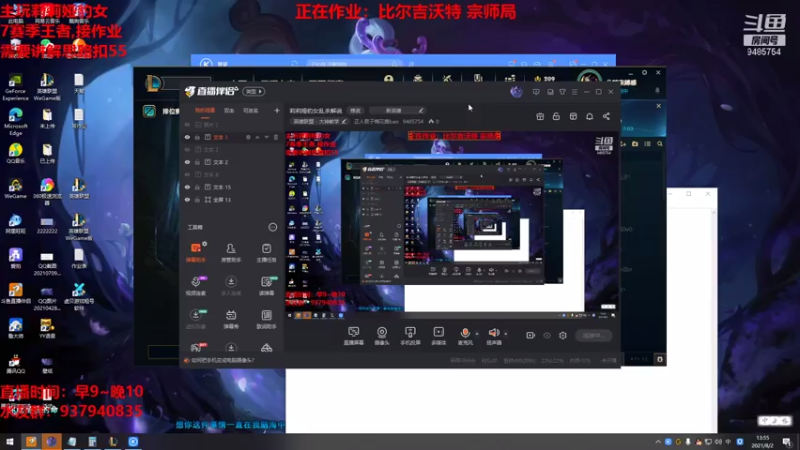The width and height of the screenshot is (800, 450).
Task: Open the message icon in 直播伴侣 title bar
Action: (536, 92)
